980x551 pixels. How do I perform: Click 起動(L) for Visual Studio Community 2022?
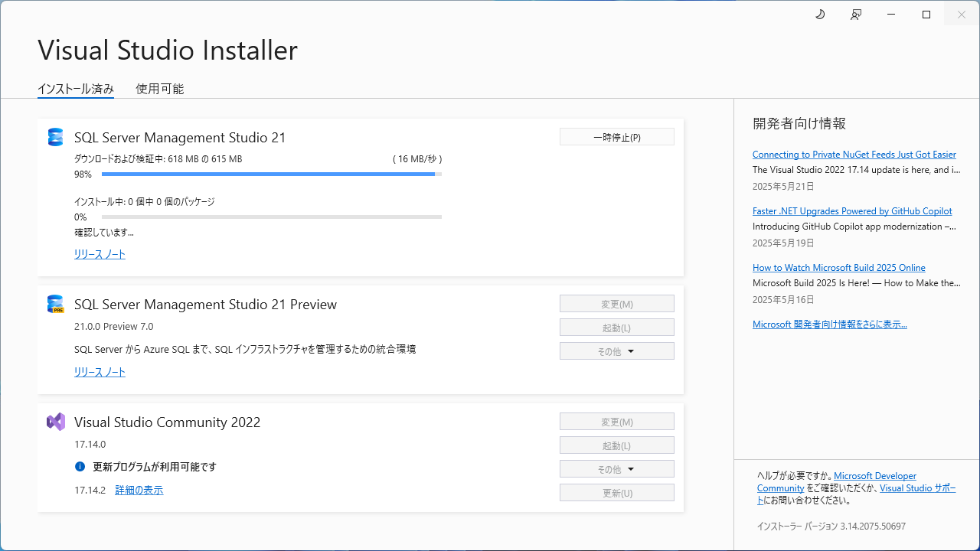pos(617,445)
